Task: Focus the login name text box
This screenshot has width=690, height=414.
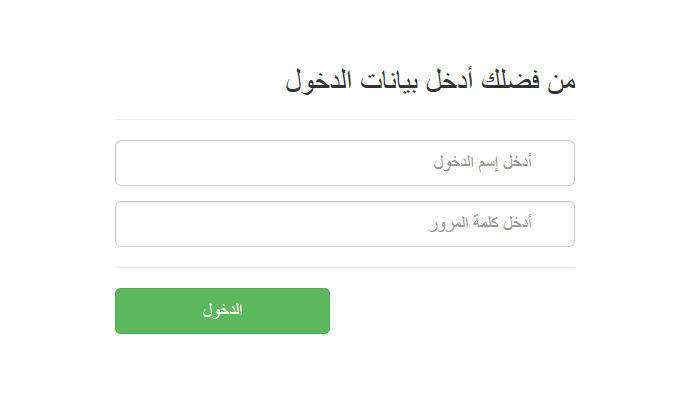Action: pyautogui.click(x=345, y=163)
